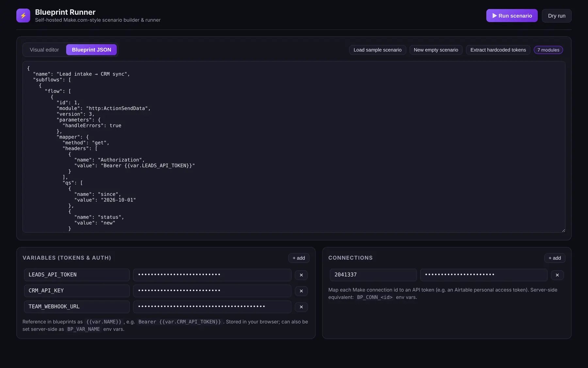Extract hardcoded tokens from blueprint
588x368 pixels.
click(498, 50)
